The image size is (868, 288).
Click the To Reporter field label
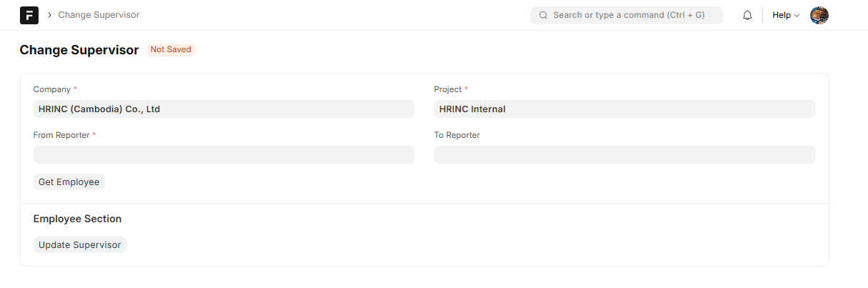(x=457, y=135)
